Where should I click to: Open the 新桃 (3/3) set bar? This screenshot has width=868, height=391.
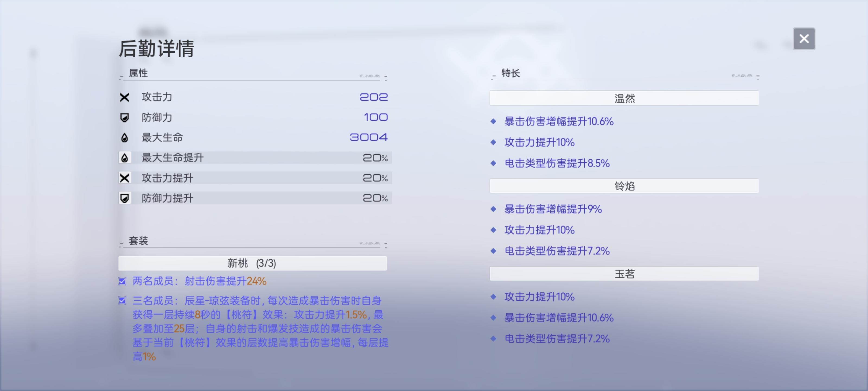point(252,263)
